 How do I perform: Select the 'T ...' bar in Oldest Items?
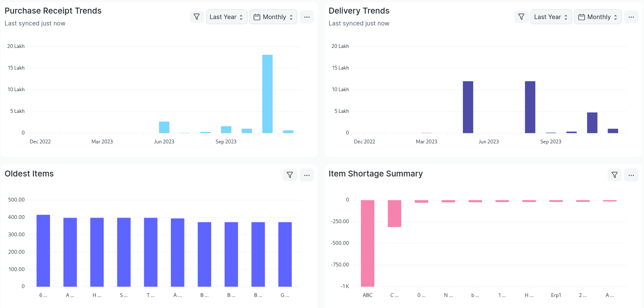coord(151,252)
